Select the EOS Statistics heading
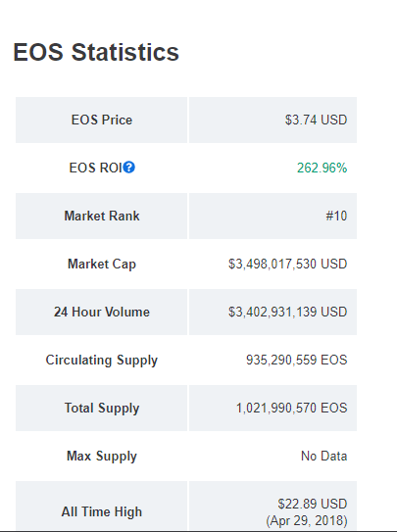Screen dimensions: 397x532 96,53
